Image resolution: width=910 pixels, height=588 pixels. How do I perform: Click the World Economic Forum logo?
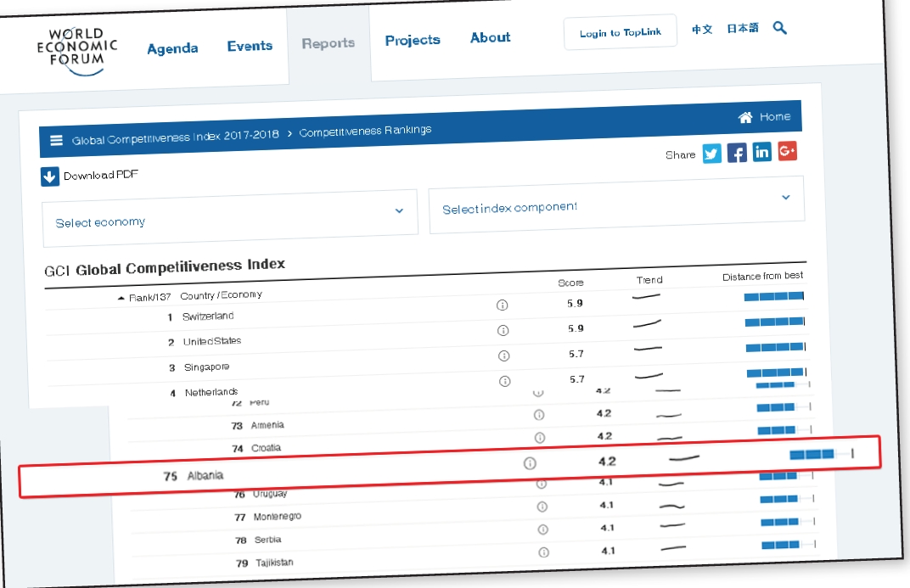[77, 49]
